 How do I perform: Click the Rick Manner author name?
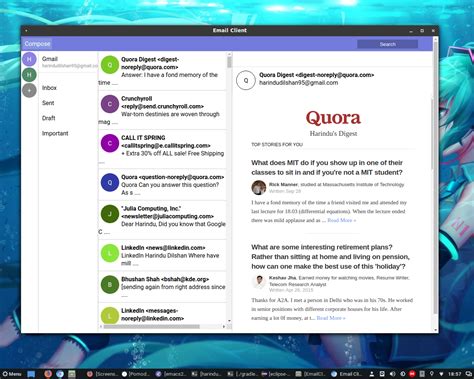tap(283, 184)
